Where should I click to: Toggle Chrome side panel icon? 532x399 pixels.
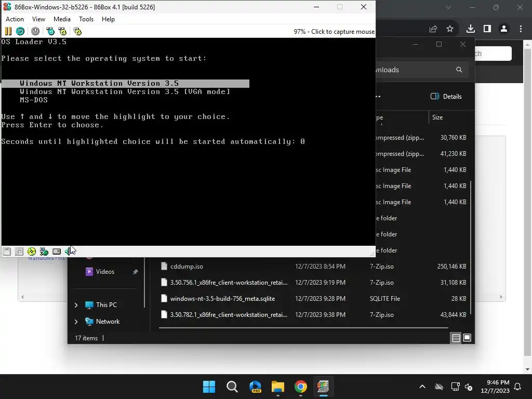(x=487, y=29)
